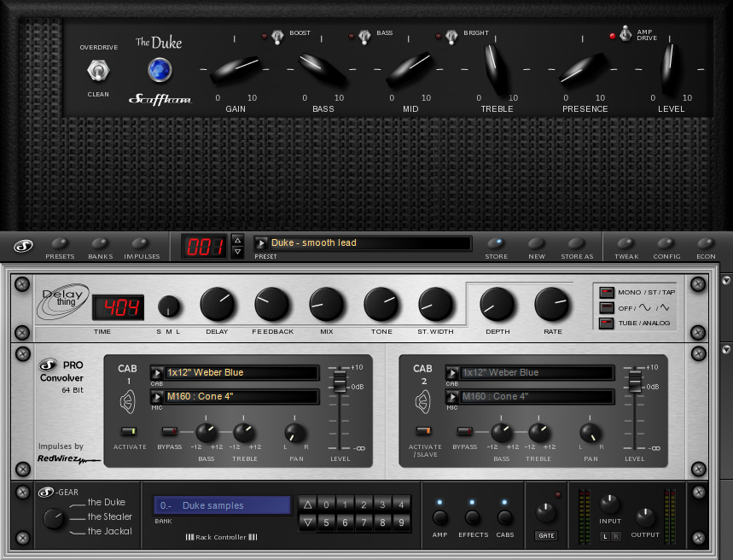Toggle Cab 1 Bypass switch
Image resolution: width=733 pixels, height=560 pixels.
[x=169, y=431]
